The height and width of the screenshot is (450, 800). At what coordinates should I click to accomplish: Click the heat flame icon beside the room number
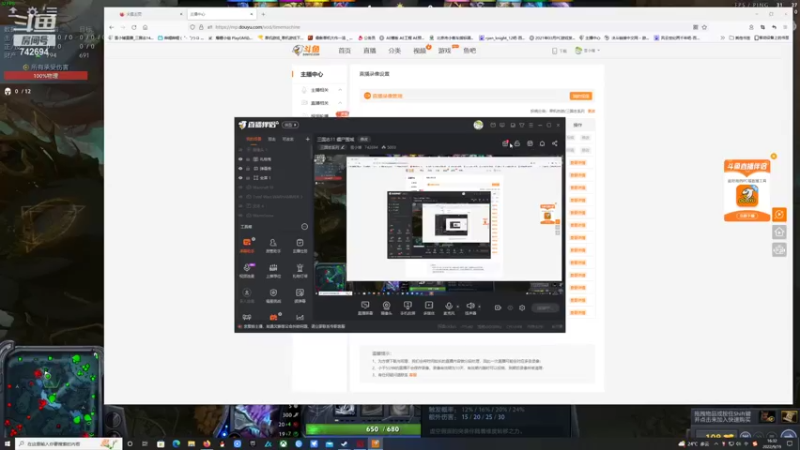coord(384,147)
